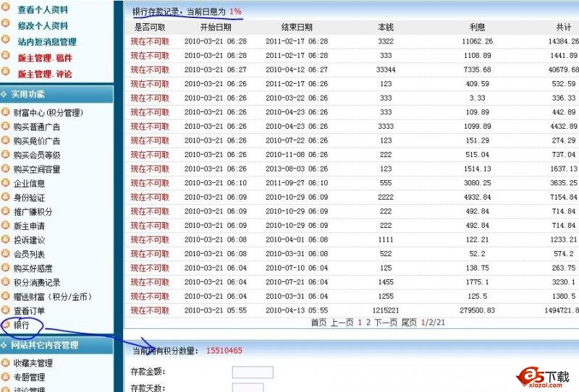Open page 2 in pagination

(368, 323)
